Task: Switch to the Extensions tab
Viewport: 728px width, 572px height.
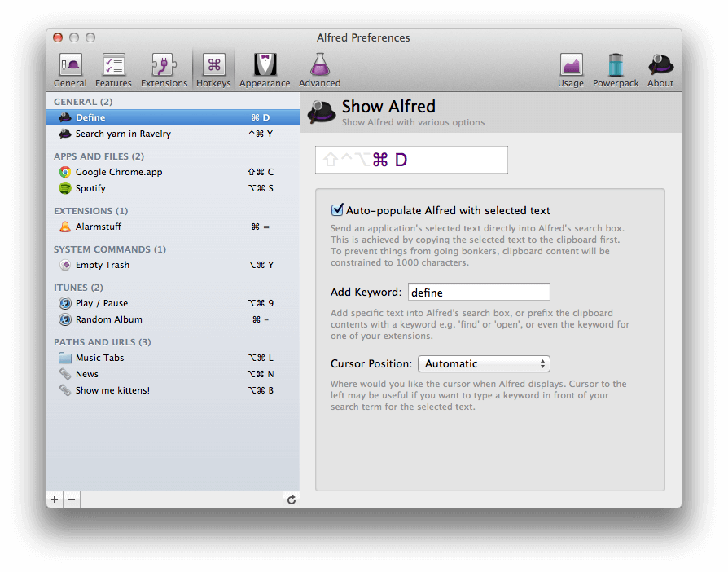Action: click(x=164, y=69)
